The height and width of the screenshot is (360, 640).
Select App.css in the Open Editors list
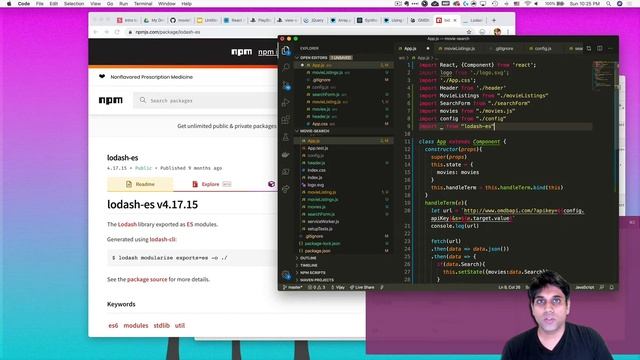(320, 124)
